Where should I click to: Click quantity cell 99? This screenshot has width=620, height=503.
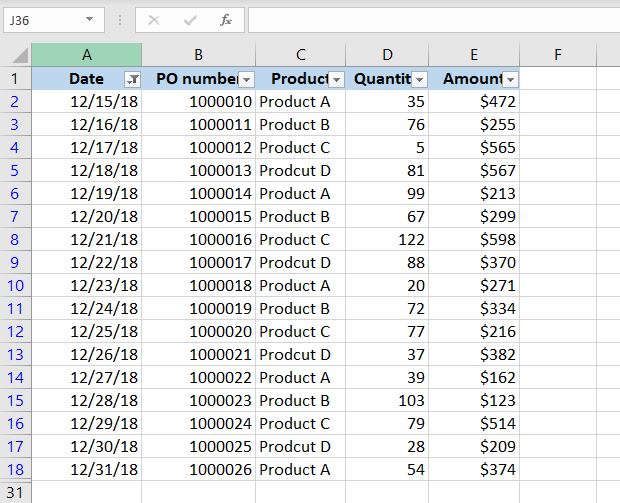(387, 193)
